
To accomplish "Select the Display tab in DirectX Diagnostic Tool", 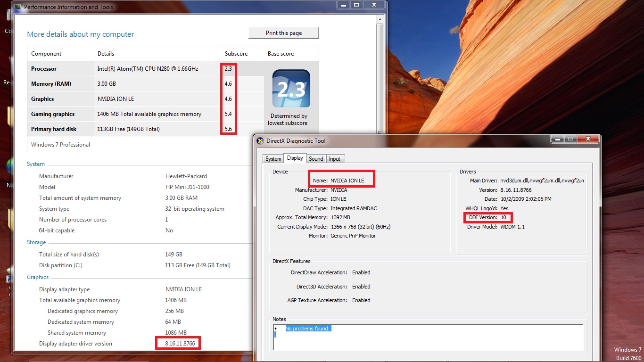I will [x=295, y=158].
